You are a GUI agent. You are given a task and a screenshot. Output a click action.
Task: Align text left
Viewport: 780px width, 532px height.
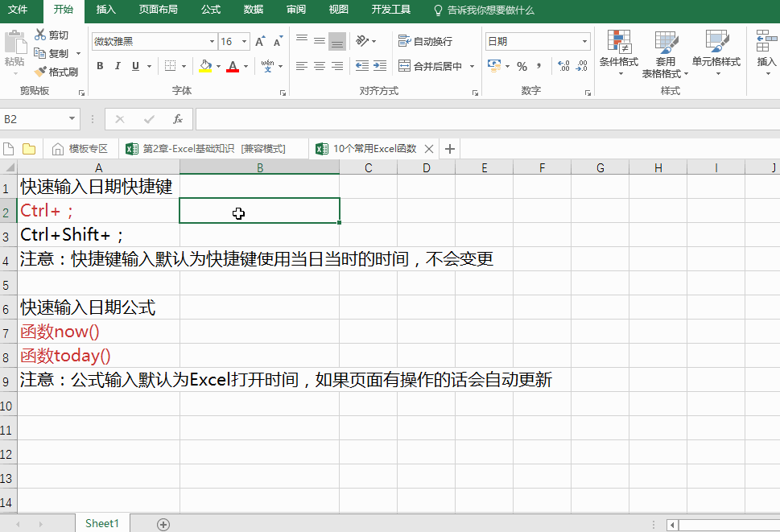pyautogui.click(x=301, y=66)
